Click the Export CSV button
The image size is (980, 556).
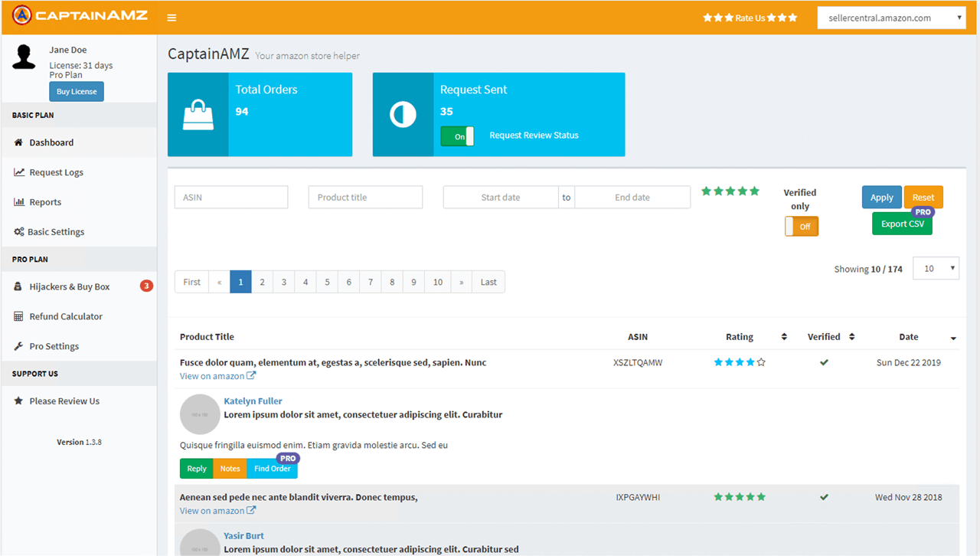tap(902, 224)
